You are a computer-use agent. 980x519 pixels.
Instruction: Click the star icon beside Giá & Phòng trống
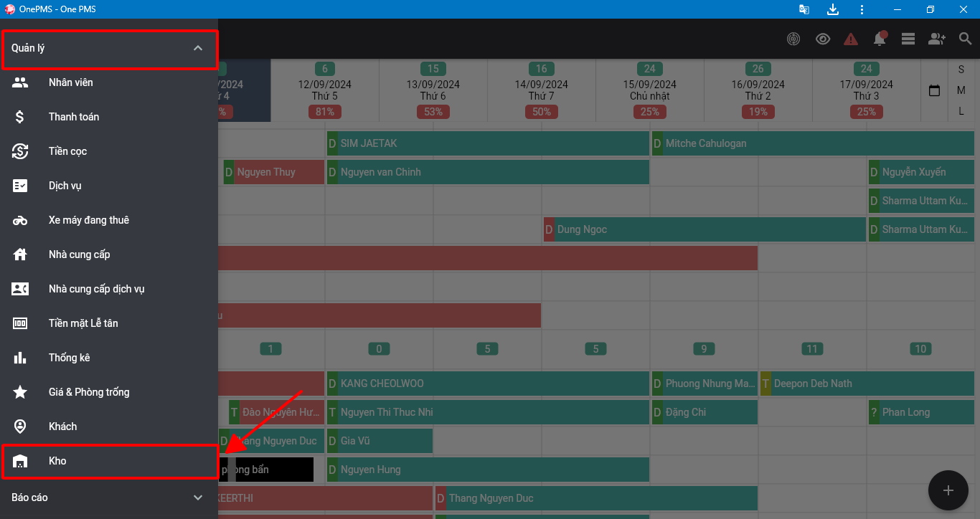(20, 392)
